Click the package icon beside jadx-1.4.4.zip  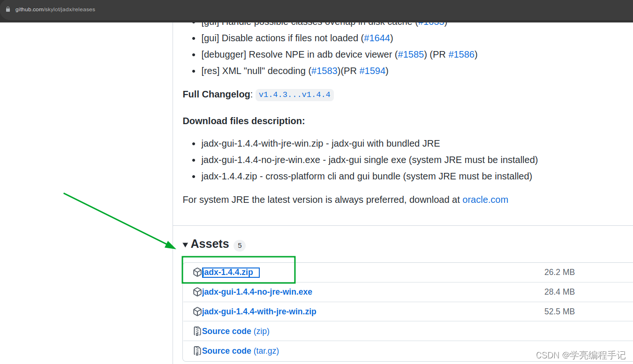(197, 272)
